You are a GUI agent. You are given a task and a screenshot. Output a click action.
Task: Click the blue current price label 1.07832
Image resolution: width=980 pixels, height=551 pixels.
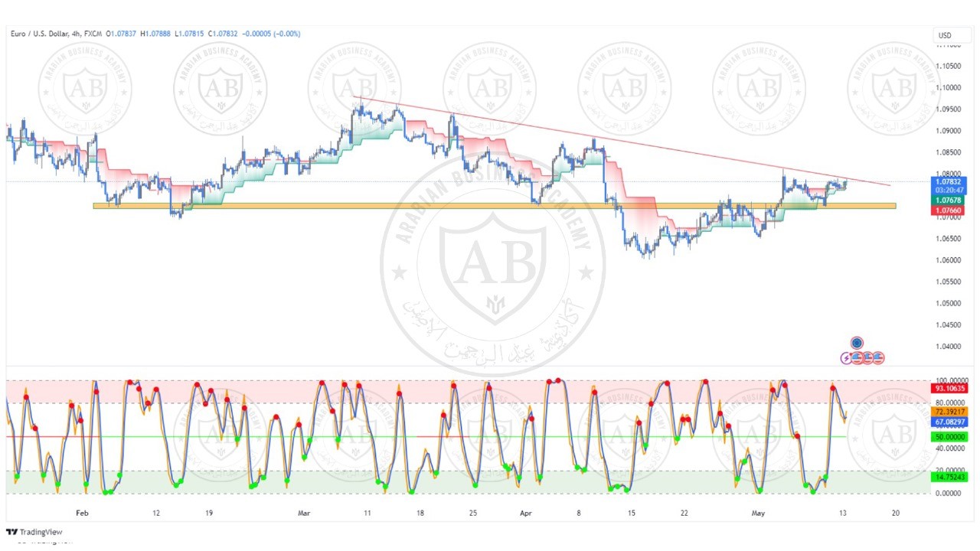coord(949,181)
